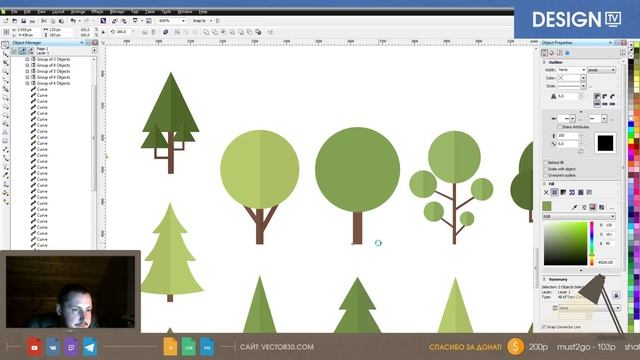Click the Paste icon
The height and width of the screenshot is (360, 640).
(61, 21)
